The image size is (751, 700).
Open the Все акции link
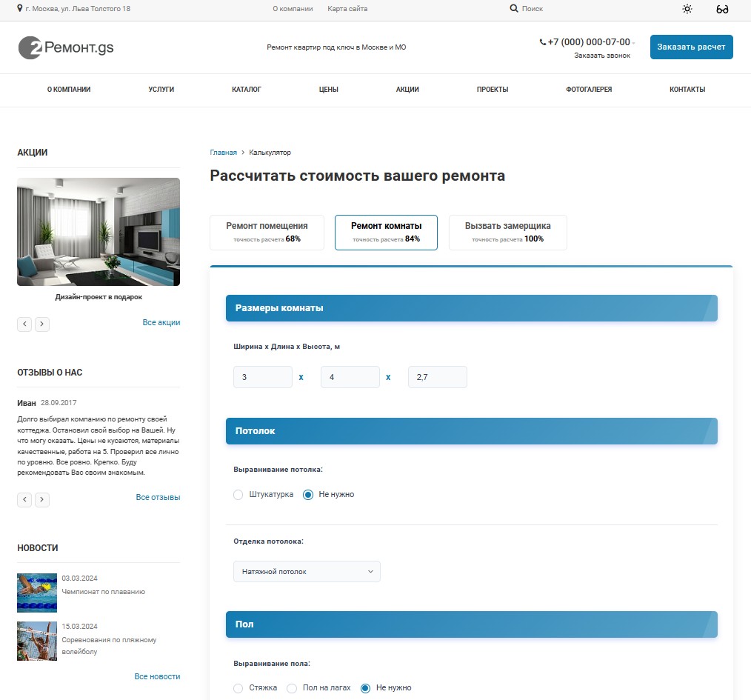click(161, 322)
